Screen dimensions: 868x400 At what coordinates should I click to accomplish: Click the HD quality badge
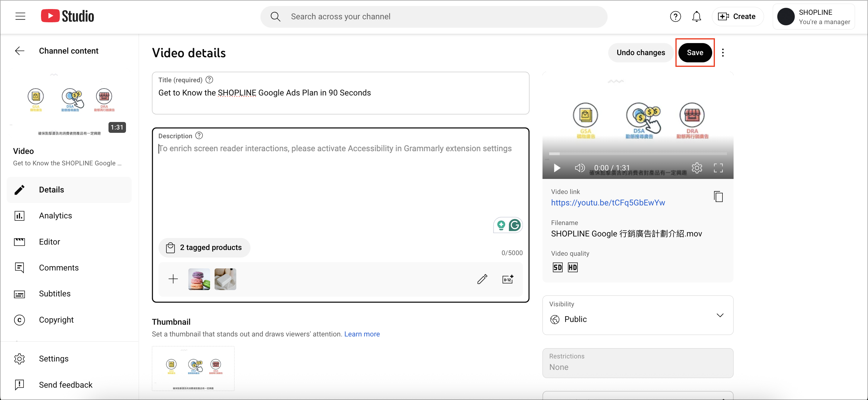pyautogui.click(x=573, y=267)
